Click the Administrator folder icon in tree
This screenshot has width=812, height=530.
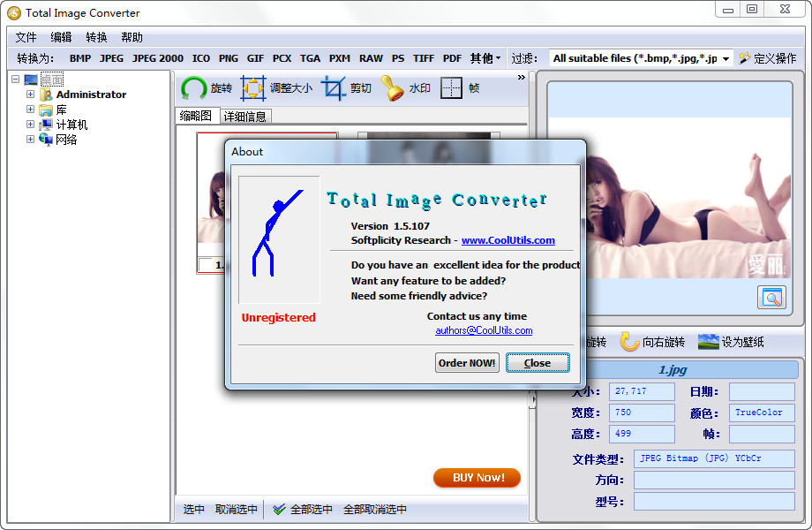click(46, 95)
